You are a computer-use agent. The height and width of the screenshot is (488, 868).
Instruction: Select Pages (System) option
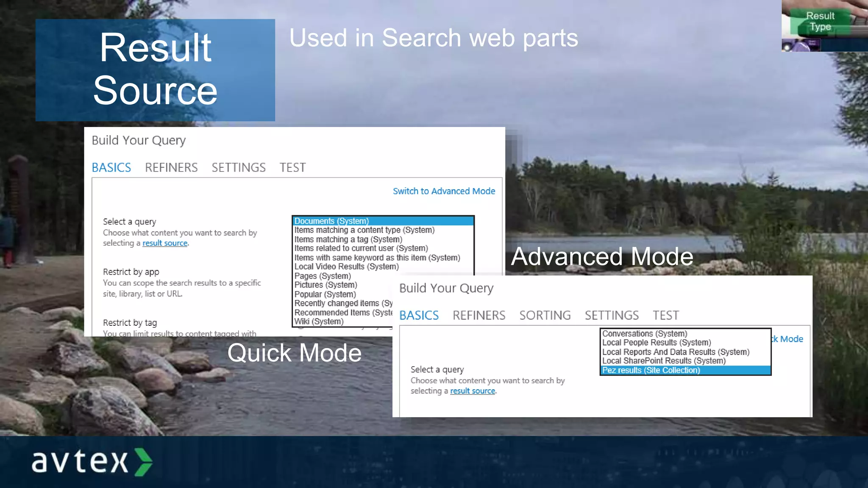coord(323,276)
